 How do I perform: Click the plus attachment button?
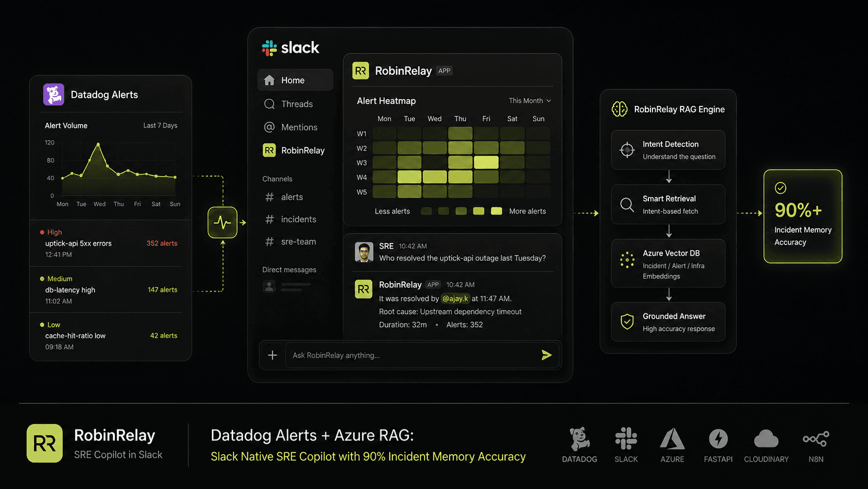[273, 355]
